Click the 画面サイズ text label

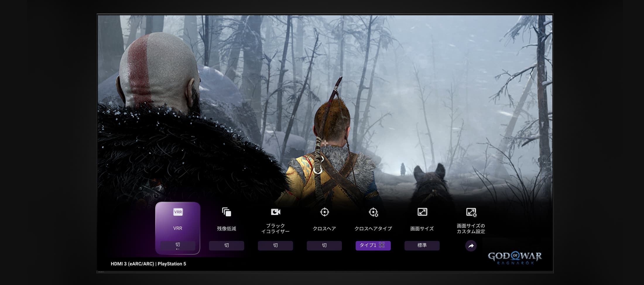pyautogui.click(x=422, y=229)
